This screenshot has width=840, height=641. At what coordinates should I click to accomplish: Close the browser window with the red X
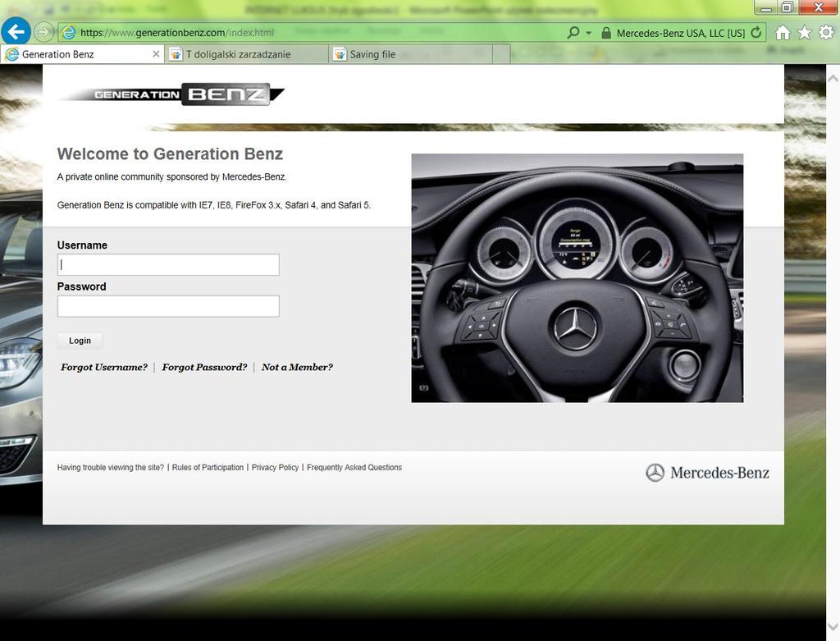point(819,7)
